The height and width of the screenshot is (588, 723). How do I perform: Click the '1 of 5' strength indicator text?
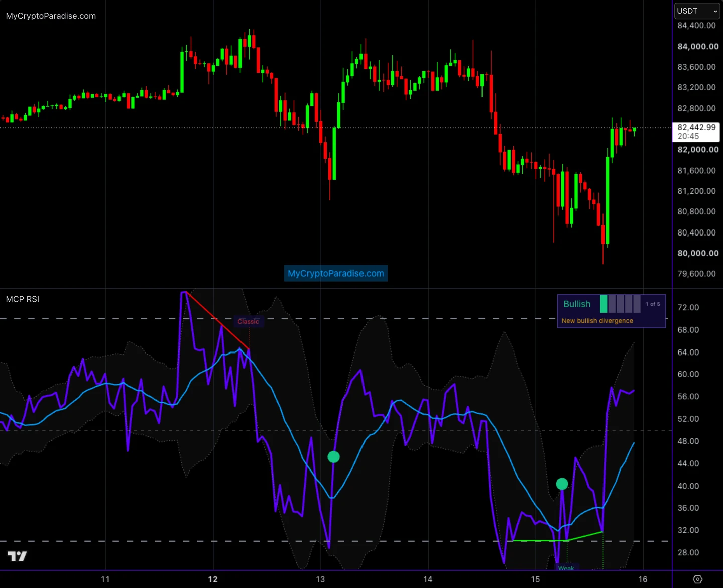pos(652,304)
